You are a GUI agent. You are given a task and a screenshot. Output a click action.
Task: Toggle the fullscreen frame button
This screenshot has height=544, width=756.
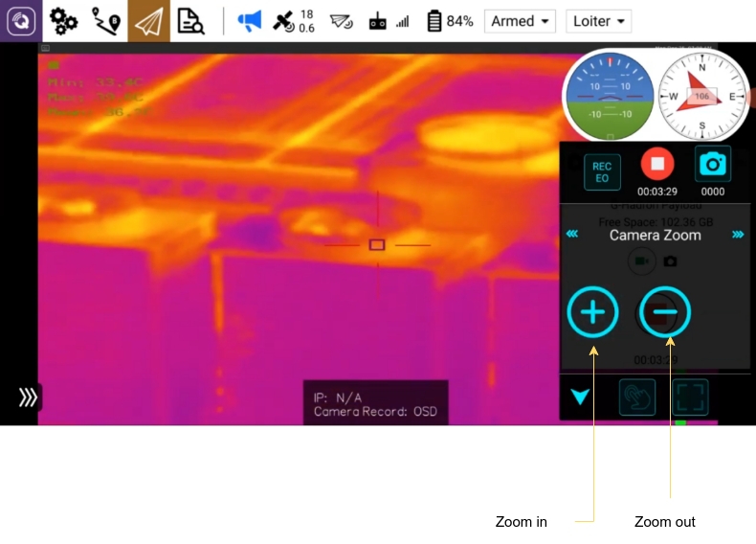690,397
